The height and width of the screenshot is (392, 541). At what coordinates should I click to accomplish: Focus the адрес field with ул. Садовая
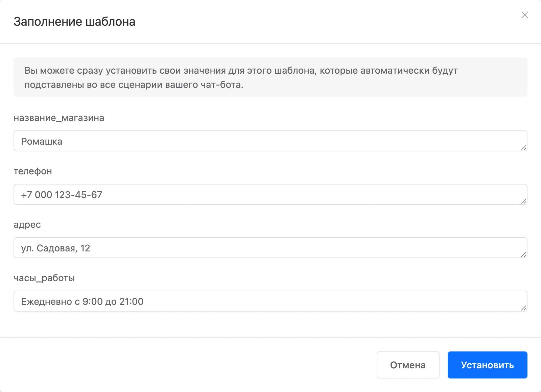(x=270, y=248)
